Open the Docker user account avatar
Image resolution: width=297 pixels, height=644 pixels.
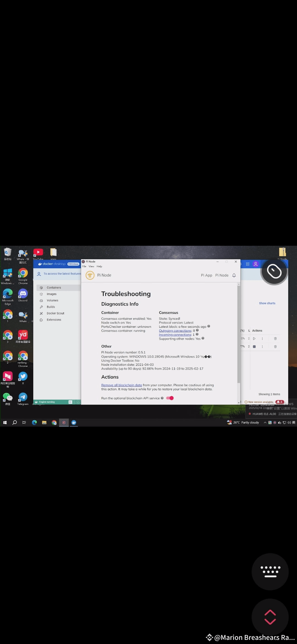[256, 264]
